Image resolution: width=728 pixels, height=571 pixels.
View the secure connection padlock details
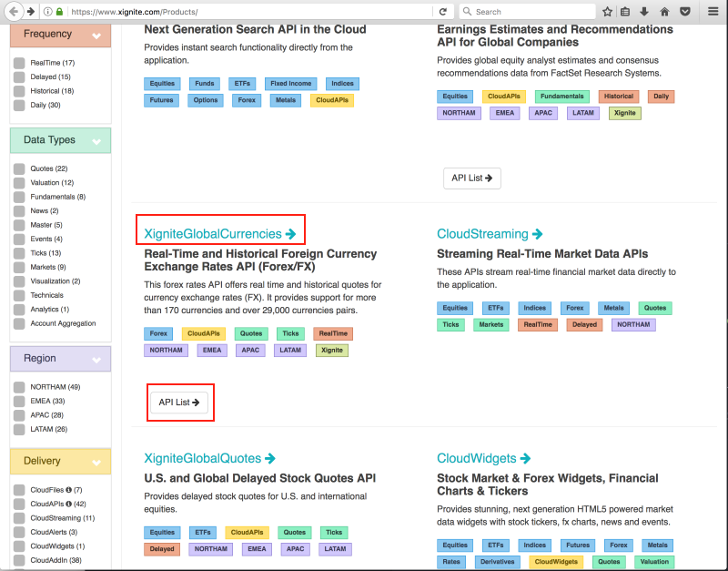(x=59, y=12)
